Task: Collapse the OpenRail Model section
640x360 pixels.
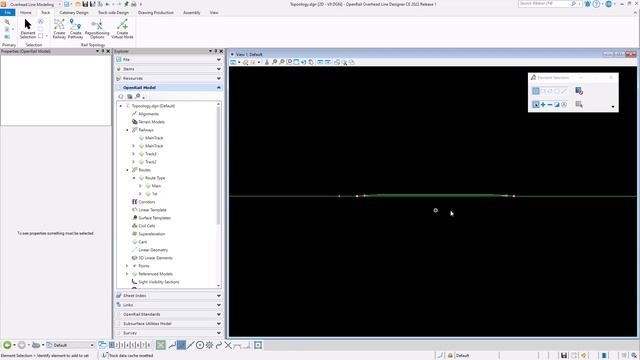Action: pyautogui.click(x=219, y=88)
